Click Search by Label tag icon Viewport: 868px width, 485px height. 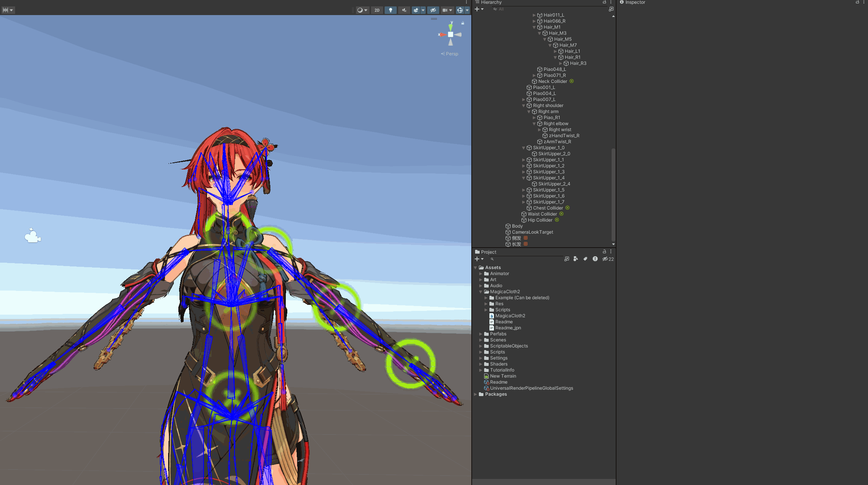click(x=585, y=259)
